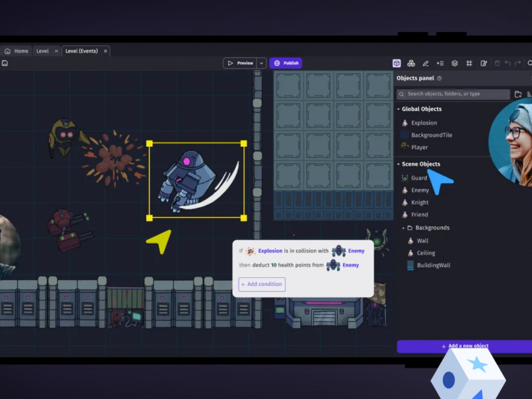The image size is (532, 399).
Task: Select Ceiling in Backgrounds folder
Action: point(426,253)
